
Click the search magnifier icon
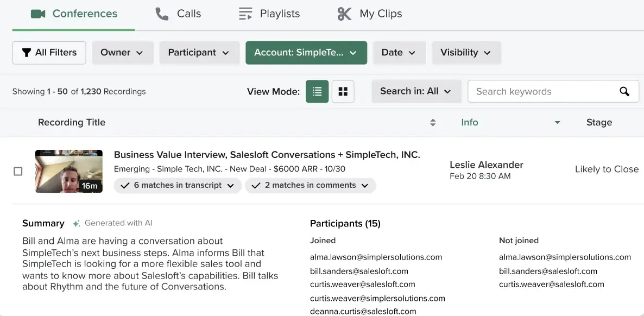click(624, 91)
